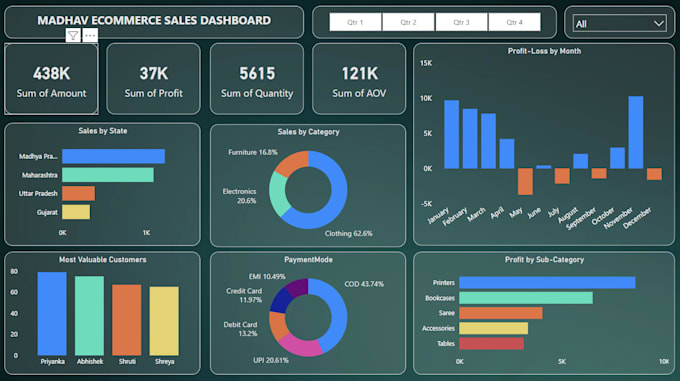The image size is (680, 381).
Task: Click the Furniture 16.8% data label
Action: [253, 152]
